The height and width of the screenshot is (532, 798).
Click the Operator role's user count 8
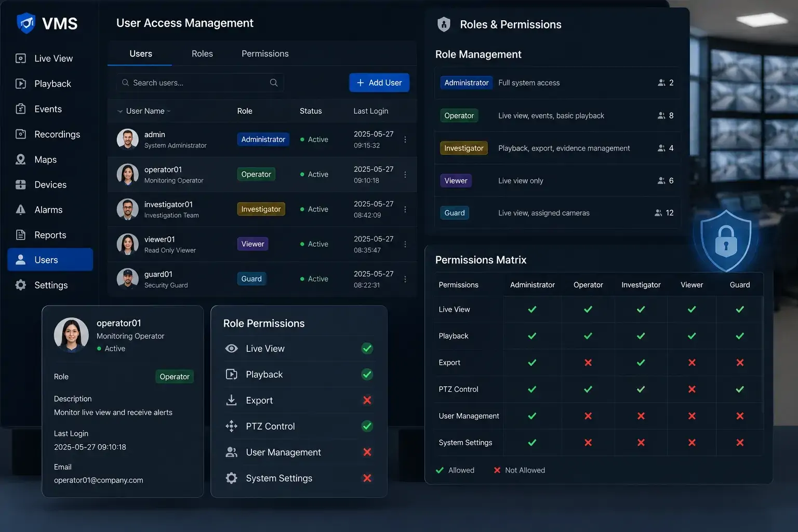tap(671, 115)
